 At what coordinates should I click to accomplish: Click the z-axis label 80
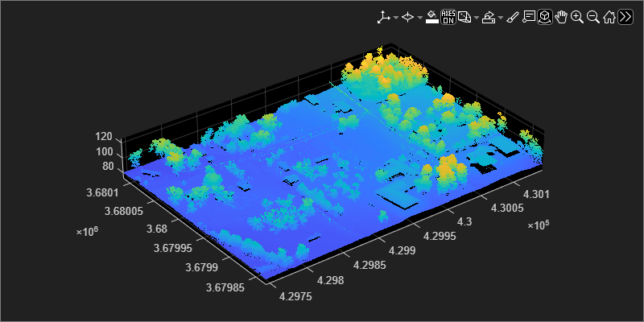(x=106, y=167)
